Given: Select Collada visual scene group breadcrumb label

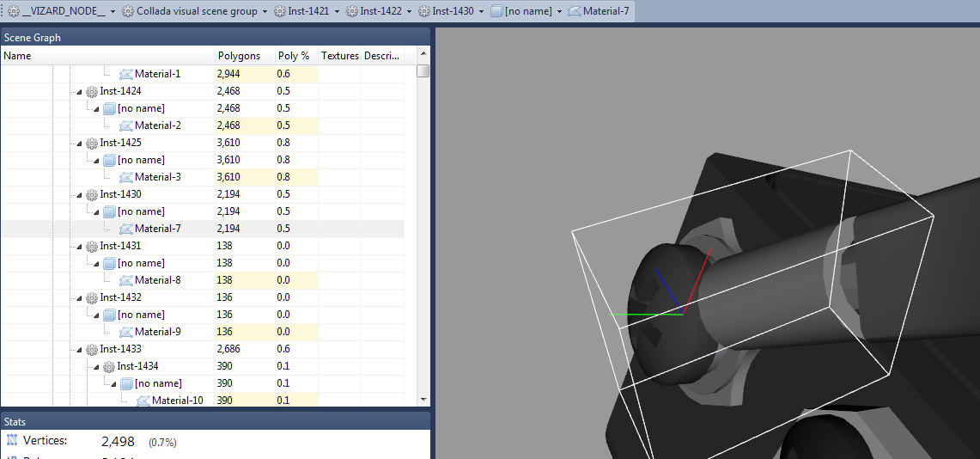Looking at the screenshot, I should (x=197, y=11).
